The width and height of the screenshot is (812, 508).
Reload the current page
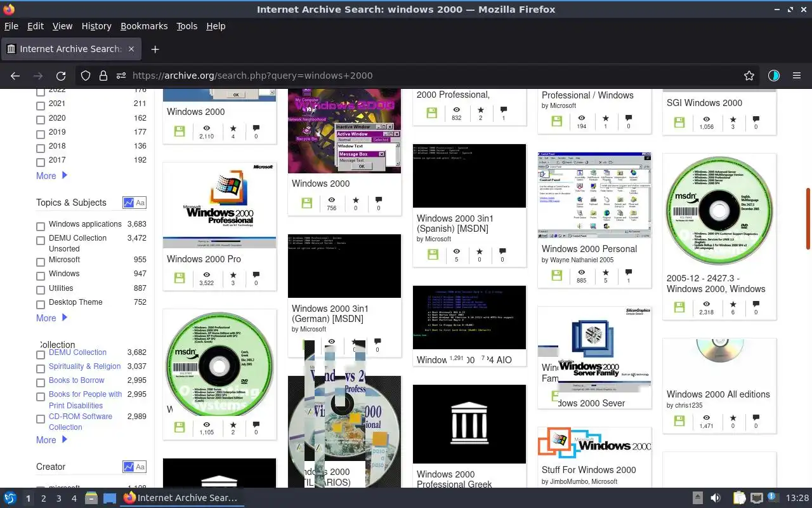(x=61, y=76)
